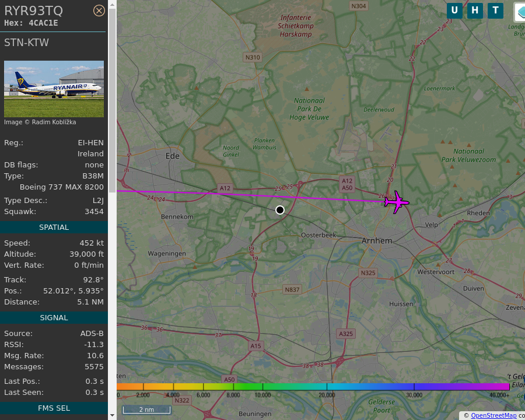
Task: Click the FMS SEL section header
Action: coord(54,408)
